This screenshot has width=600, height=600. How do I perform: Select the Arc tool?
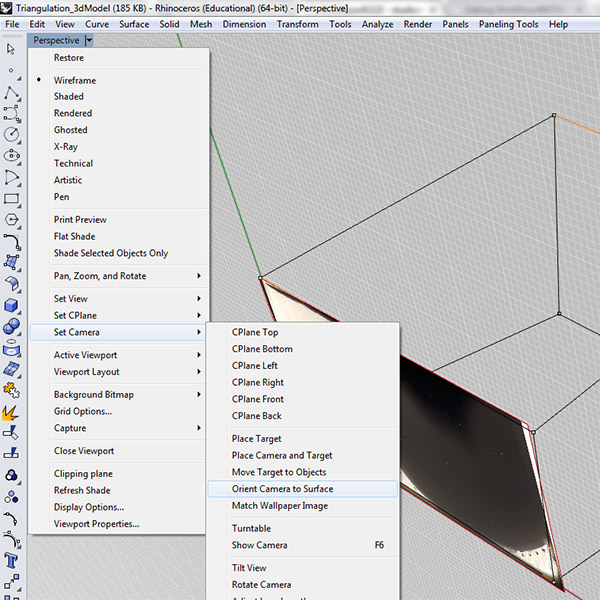click(x=11, y=177)
